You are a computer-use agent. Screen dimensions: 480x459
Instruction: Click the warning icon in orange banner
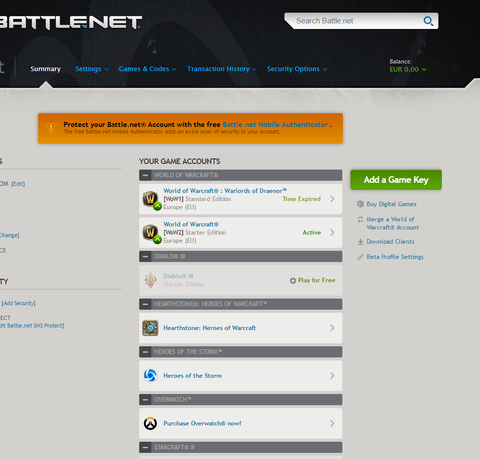51,128
